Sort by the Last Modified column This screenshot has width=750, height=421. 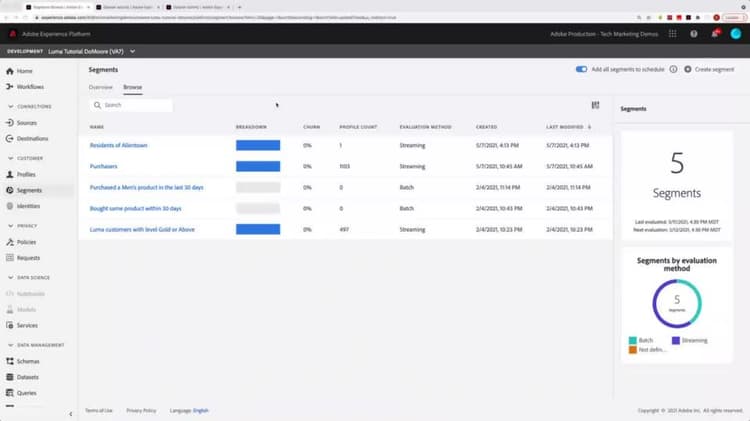[x=568, y=127]
